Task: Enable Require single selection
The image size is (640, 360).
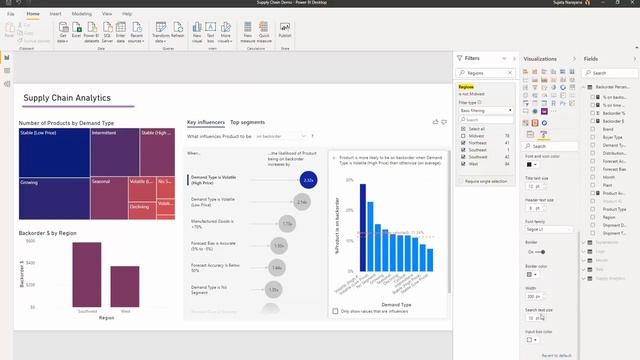Action: coord(461,181)
